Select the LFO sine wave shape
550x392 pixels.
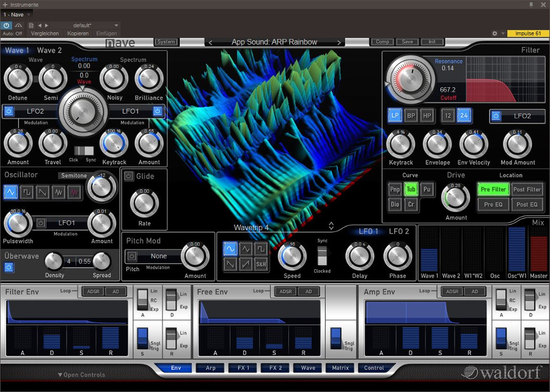click(x=230, y=249)
